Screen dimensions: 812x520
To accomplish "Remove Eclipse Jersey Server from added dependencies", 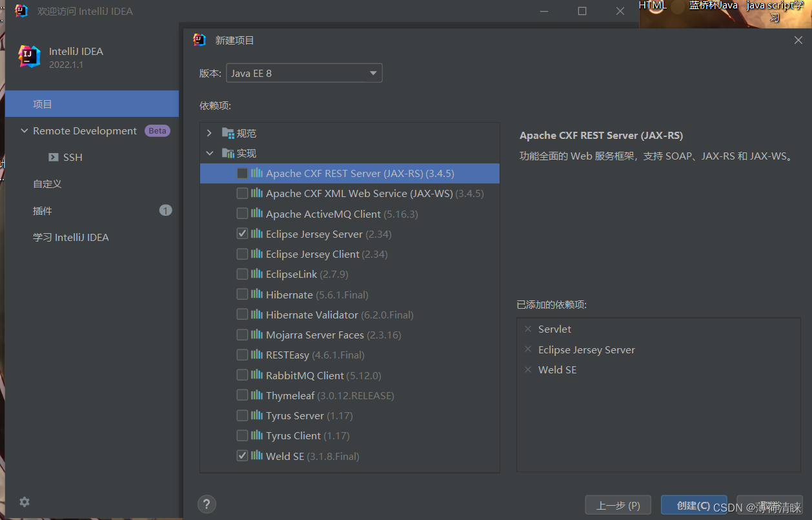I will tap(528, 349).
